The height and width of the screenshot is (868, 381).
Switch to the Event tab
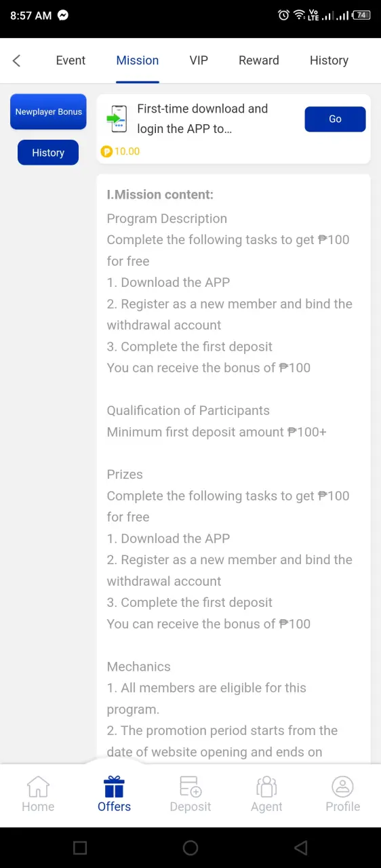(x=71, y=60)
